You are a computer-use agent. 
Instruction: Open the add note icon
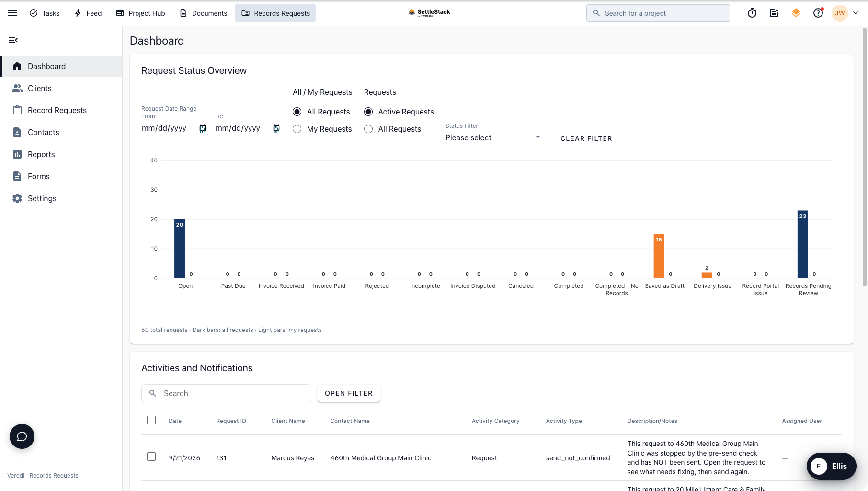(x=774, y=13)
